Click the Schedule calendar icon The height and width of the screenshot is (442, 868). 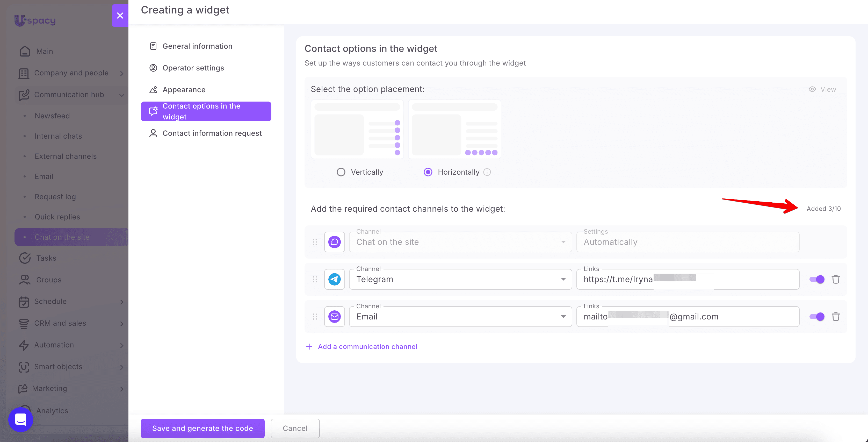click(x=24, y=302)
